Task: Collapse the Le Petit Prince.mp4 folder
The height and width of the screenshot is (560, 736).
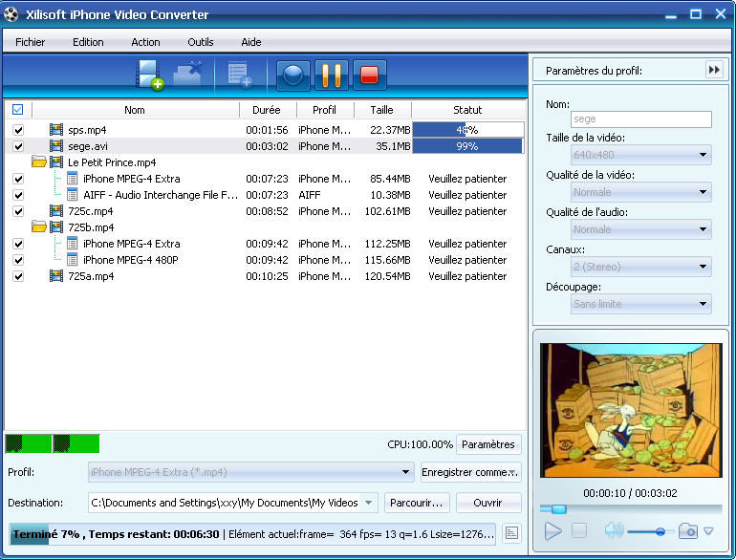Action: (x=39, y=162)
